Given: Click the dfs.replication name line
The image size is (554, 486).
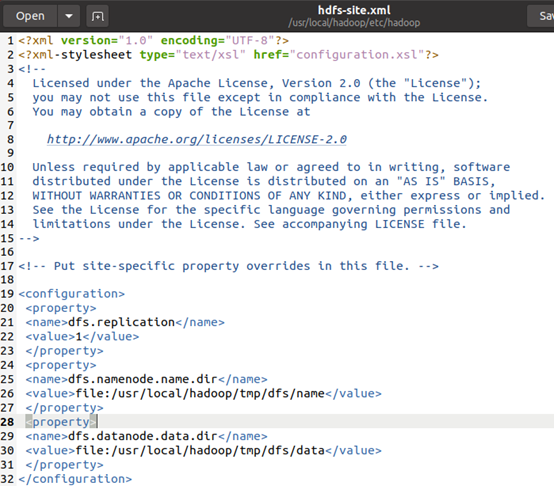Looking at the screenshot, I should click(125, 322).
